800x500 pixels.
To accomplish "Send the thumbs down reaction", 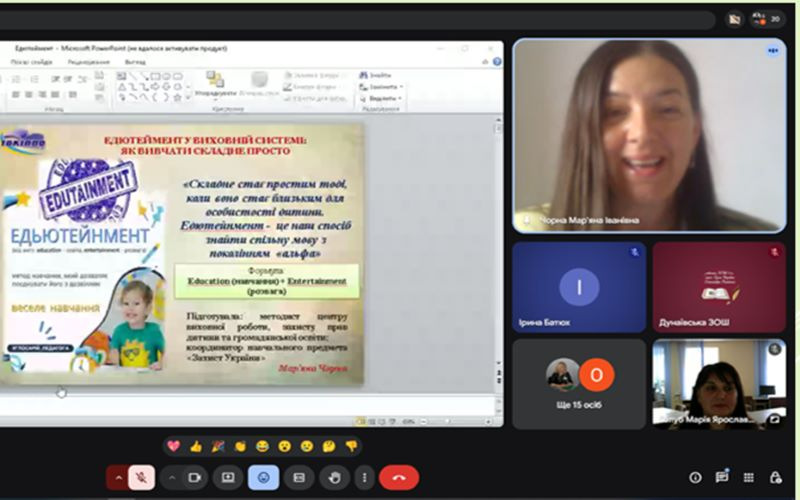I will pyautogui.click(x=351, y=446).
